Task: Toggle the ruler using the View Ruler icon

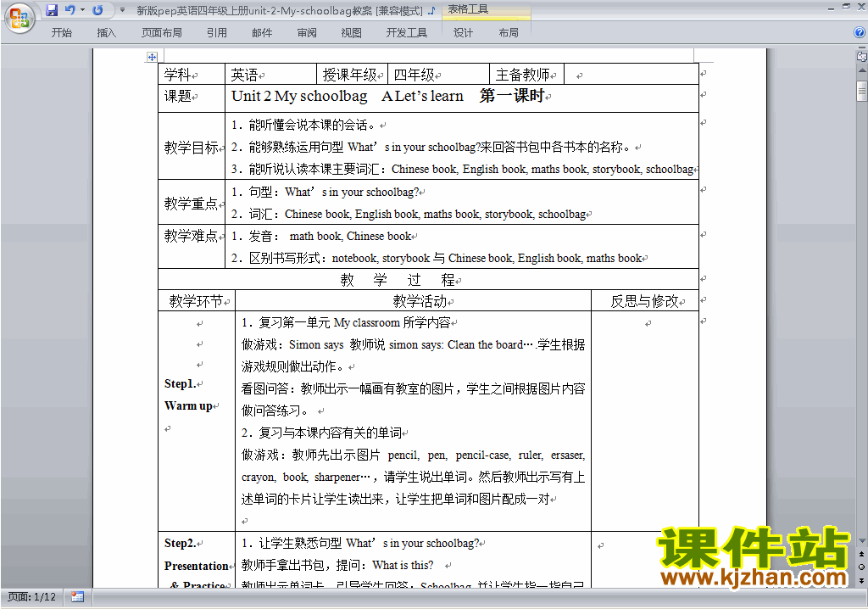Action: 861,56
